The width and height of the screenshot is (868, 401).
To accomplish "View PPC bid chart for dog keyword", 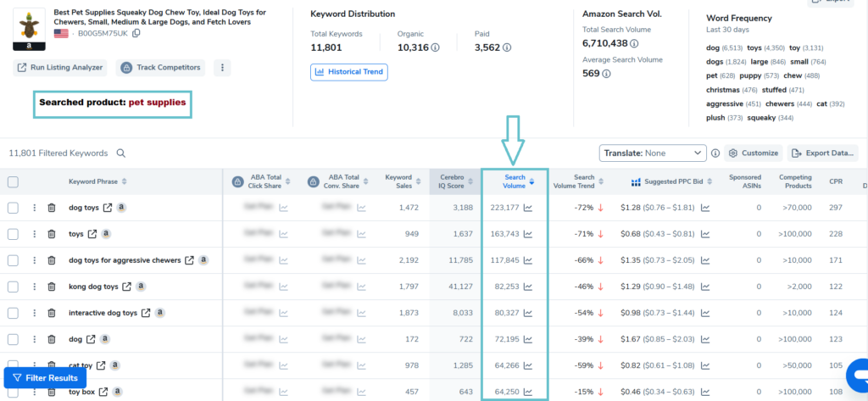I will tap(705, 339).
